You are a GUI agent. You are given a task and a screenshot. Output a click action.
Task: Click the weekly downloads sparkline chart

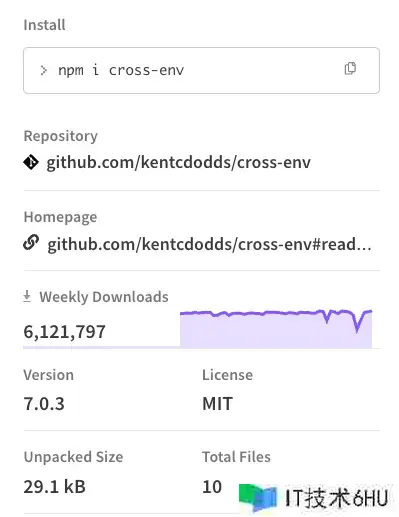point(276,329)
